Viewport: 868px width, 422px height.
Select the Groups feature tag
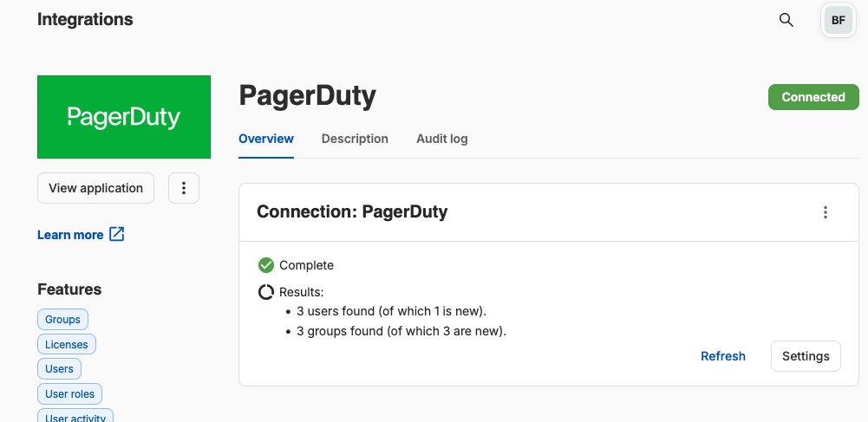click(62, 319)
